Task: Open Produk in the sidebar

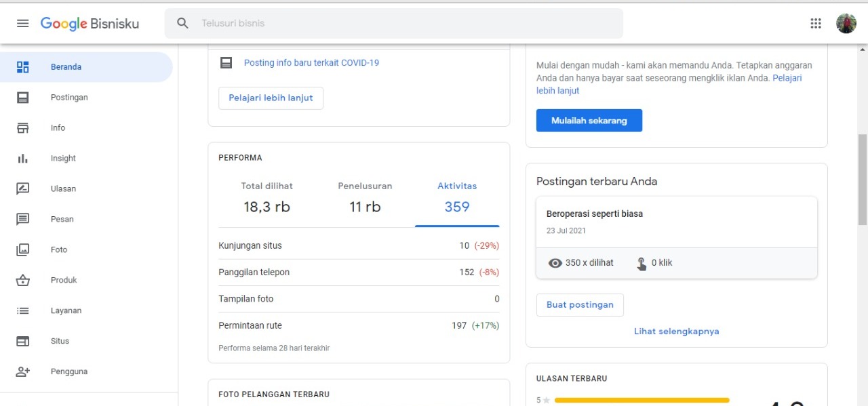Action: coord(87,281)
